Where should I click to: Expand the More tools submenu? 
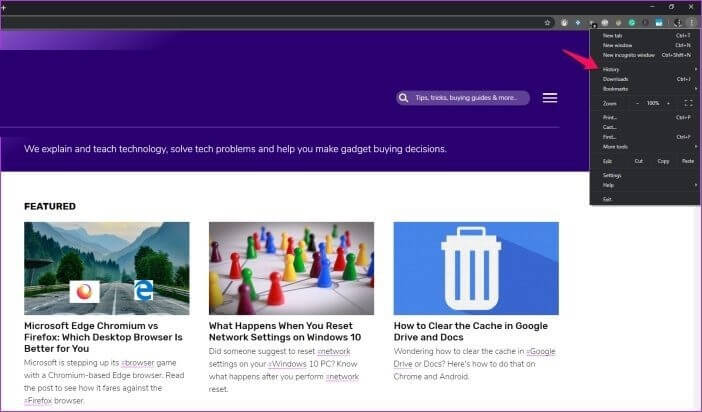coord(645,147)
